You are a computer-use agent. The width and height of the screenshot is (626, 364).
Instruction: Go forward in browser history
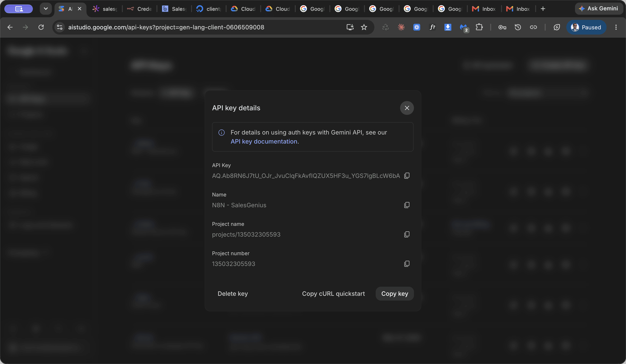point(25,27)
